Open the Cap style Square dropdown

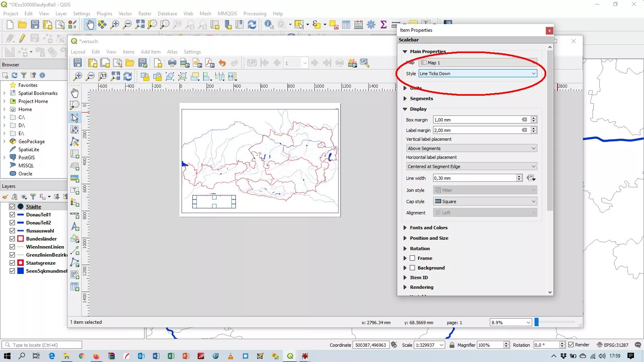(485, 202)
